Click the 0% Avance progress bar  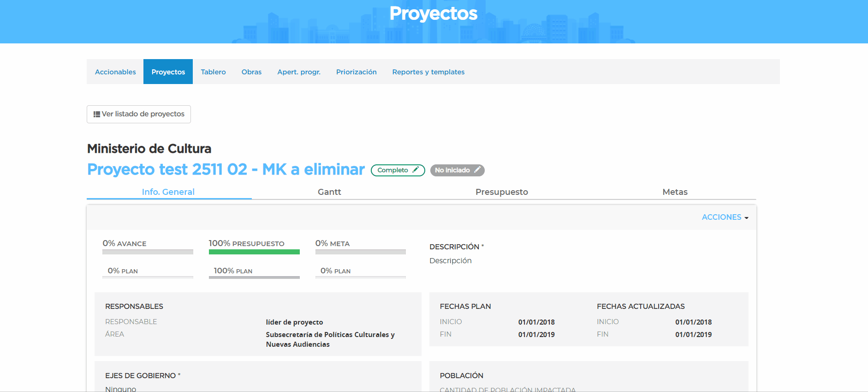[148, 252]
